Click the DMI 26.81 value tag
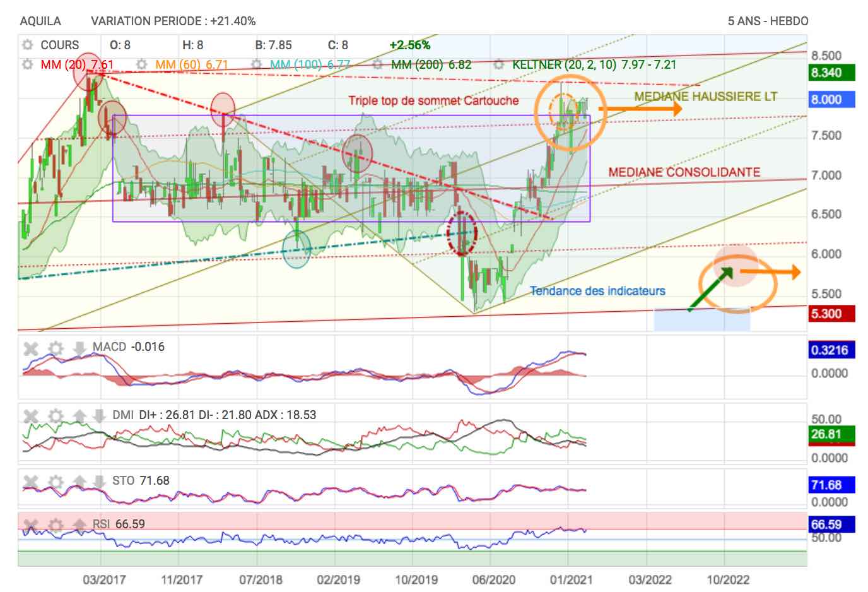868x592 pixels. pyautogui.click(x=831, y=434)
